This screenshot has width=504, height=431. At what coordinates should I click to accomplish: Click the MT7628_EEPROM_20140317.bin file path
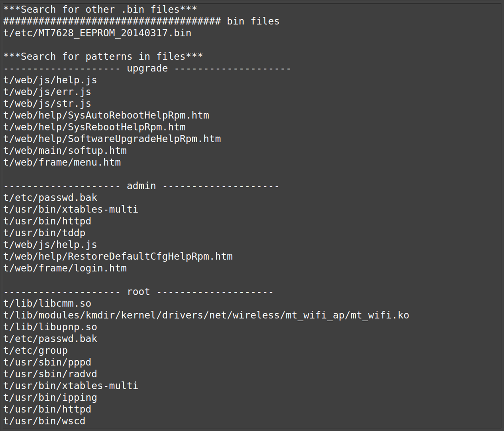pos(97,33)
